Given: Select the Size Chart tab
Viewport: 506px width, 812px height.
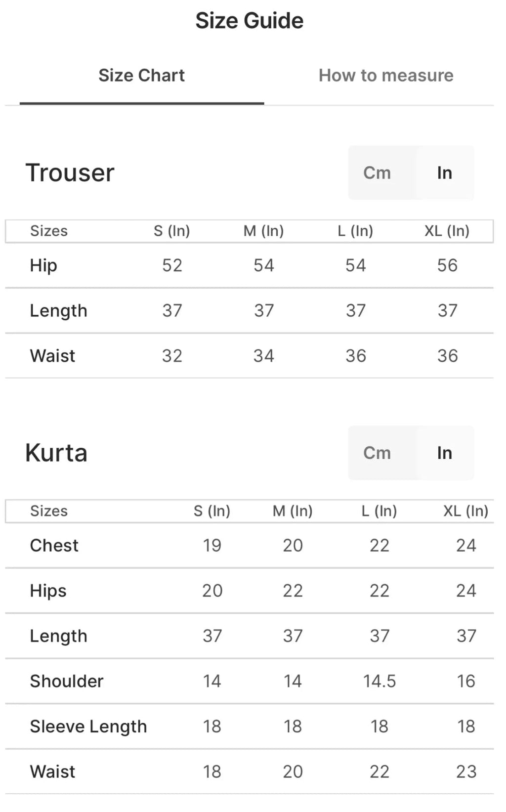Looking at the screenshot, I should [141, 76].
